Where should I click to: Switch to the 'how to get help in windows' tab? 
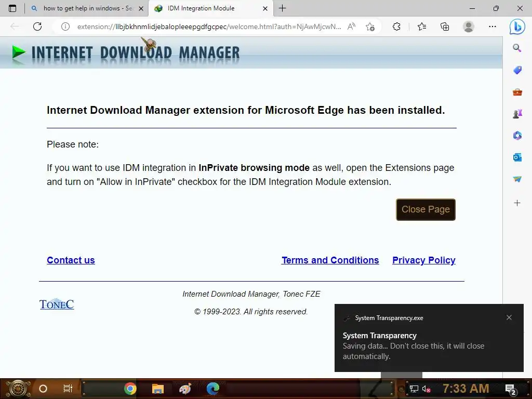[87, 8]
